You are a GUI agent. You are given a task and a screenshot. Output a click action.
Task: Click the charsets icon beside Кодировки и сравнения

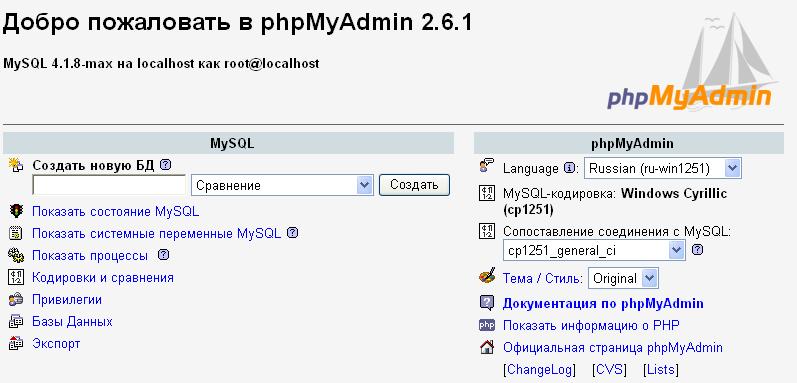click(16, 277)
